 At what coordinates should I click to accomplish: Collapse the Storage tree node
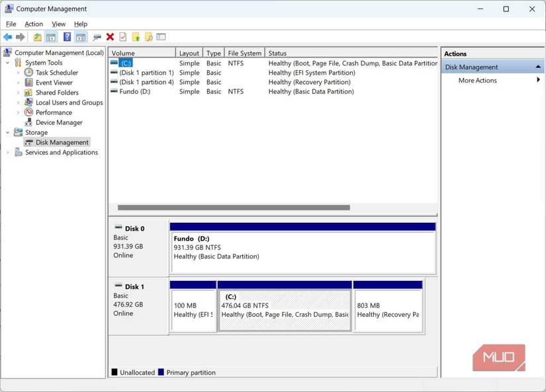tap(7, 132)
